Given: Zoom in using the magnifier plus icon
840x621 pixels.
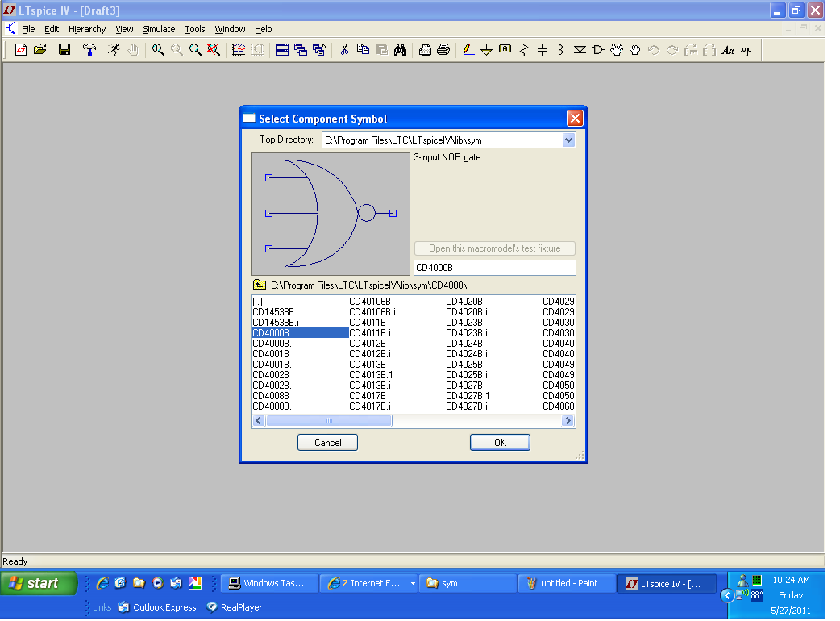Looking at the screenshot, I should point(158,50).
